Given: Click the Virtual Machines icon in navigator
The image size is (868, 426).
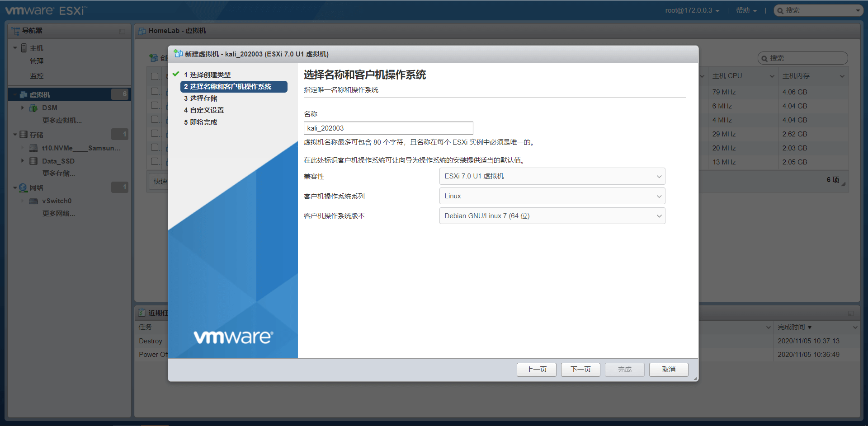Looking at the screenshot, I should click(x=24, y=94).
